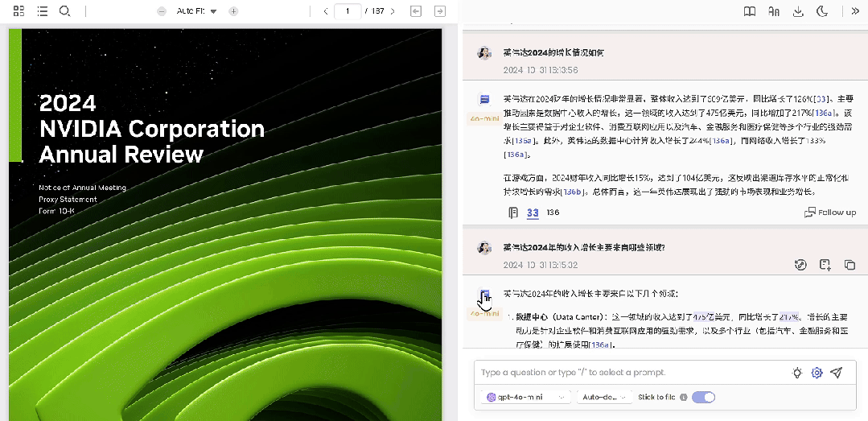This screenshot has width=868, height=421.
Task: Go to the next page arrow
Action: [x=393, y=11]
